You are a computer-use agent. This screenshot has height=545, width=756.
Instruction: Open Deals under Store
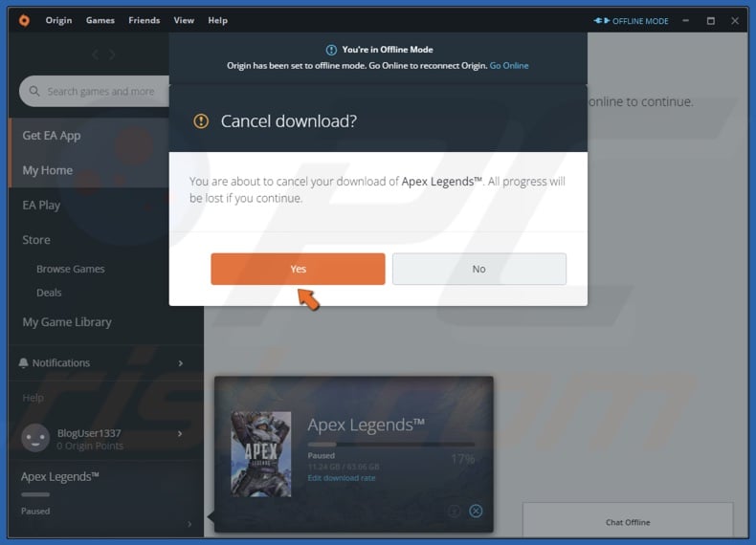point(49,293)
